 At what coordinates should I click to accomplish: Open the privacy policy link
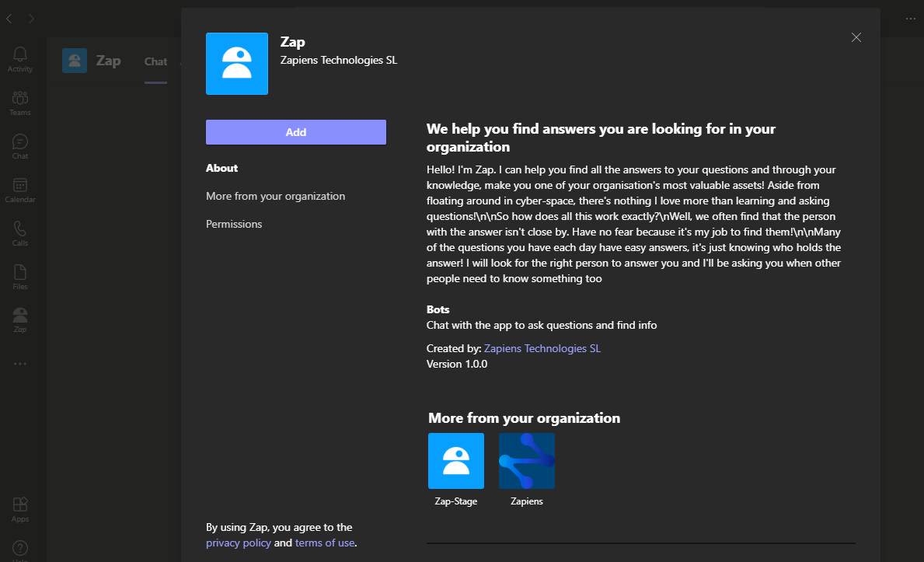click(x=239, y=543)
